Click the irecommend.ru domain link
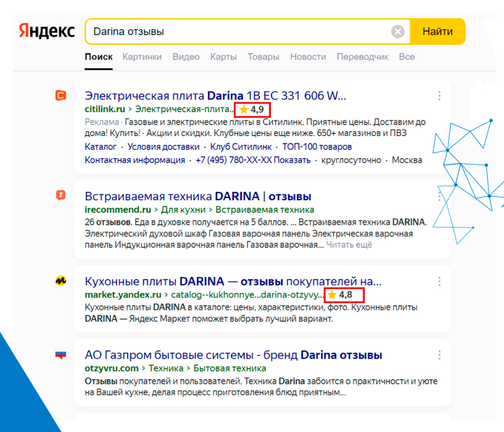The image size is (504, 432). coord(118,210)
